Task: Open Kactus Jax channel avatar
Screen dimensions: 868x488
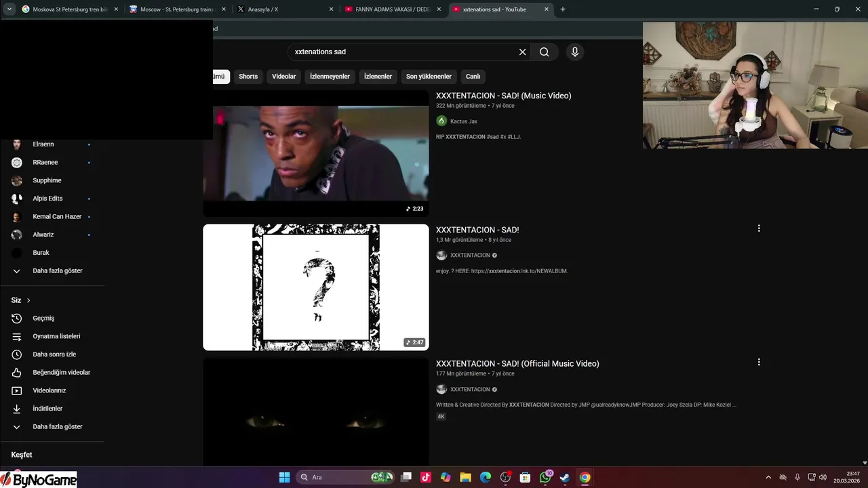Action: pos(441,121)
